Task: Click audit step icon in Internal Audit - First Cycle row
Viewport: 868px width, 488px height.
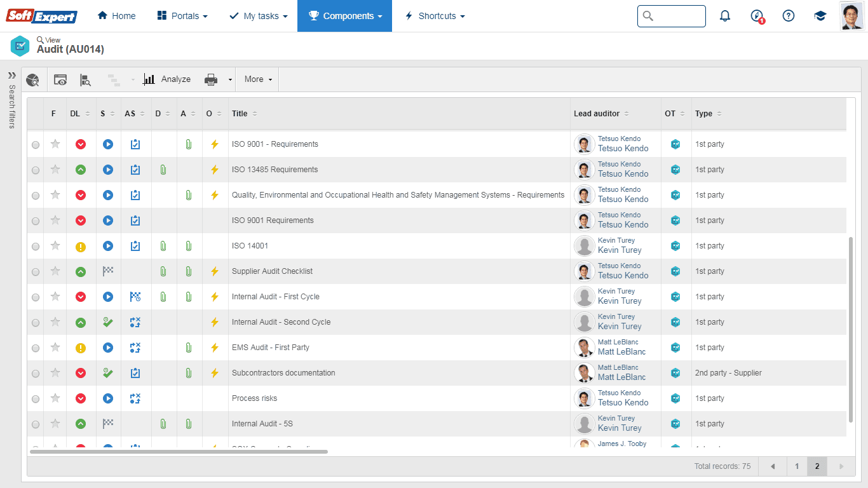Action: coord(135,297)
